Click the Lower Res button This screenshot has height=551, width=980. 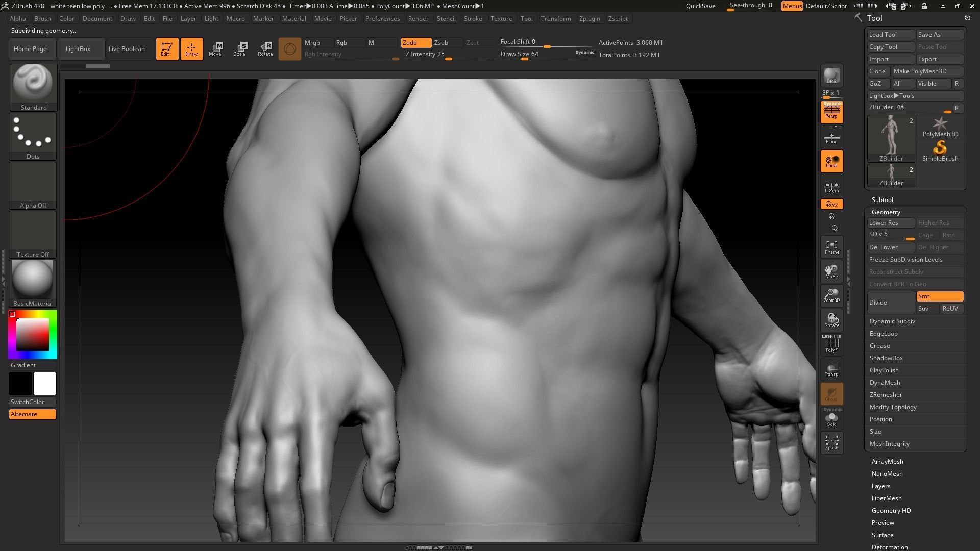891,223
